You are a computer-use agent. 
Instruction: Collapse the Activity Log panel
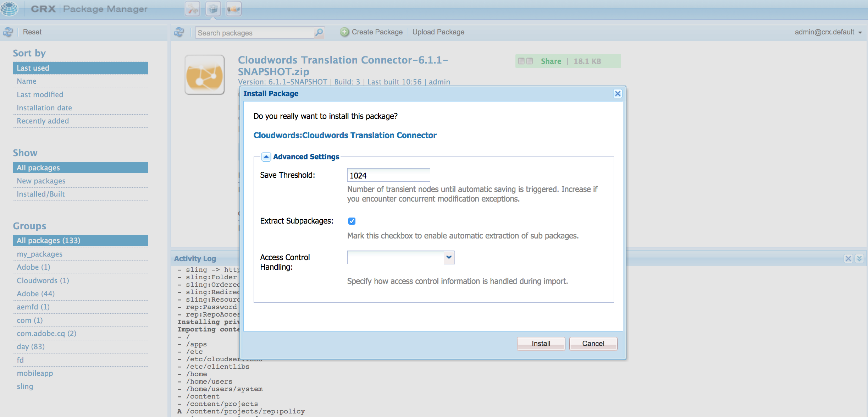click(859, 258)
